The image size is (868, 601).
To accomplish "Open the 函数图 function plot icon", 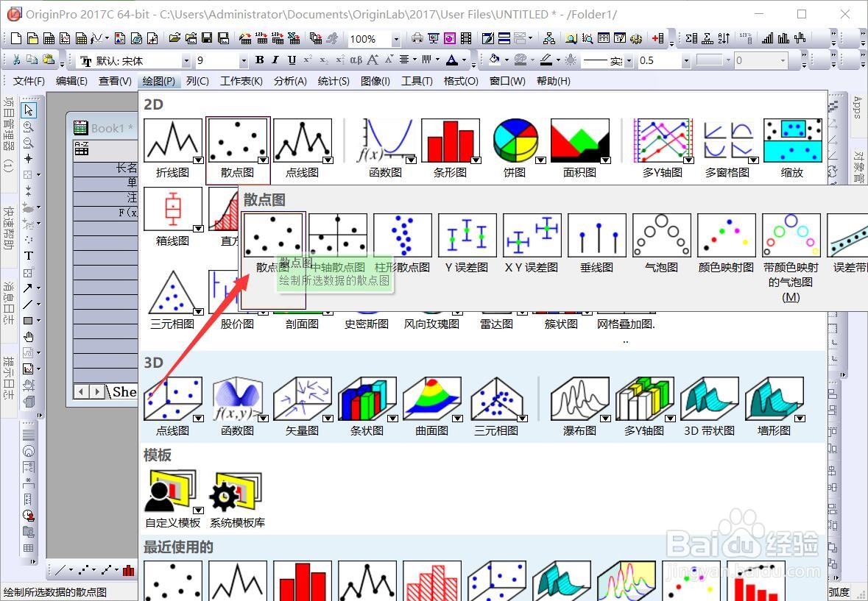I will [385, 141].
